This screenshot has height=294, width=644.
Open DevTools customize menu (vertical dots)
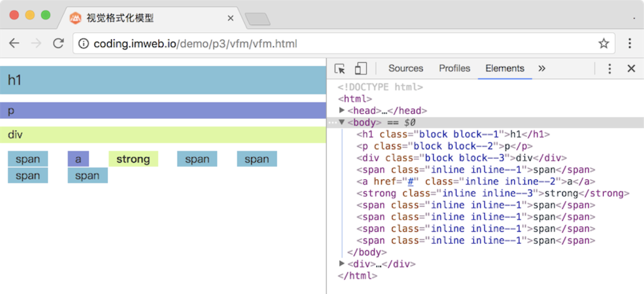(x=609, y=68)
